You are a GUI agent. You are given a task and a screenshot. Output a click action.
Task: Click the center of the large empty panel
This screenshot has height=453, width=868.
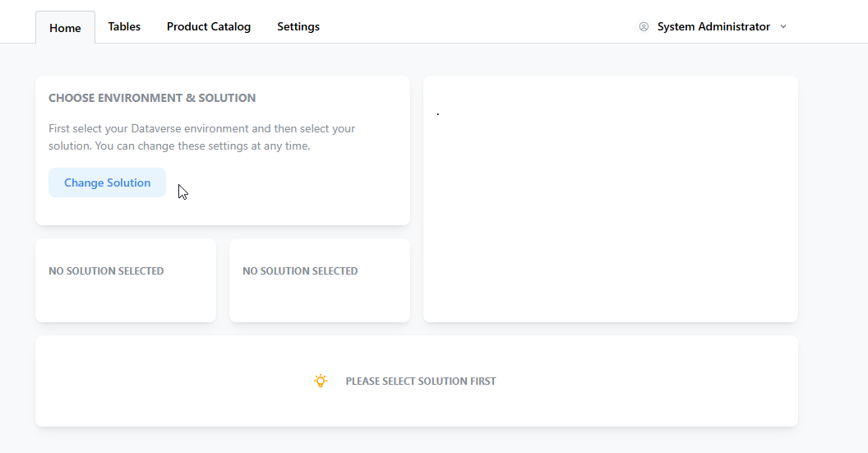[x=611, y=199]
